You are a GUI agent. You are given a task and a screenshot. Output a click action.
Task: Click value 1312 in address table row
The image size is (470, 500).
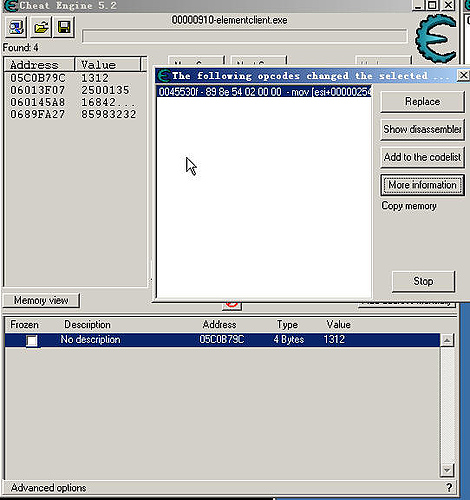(x=334, y=339)
